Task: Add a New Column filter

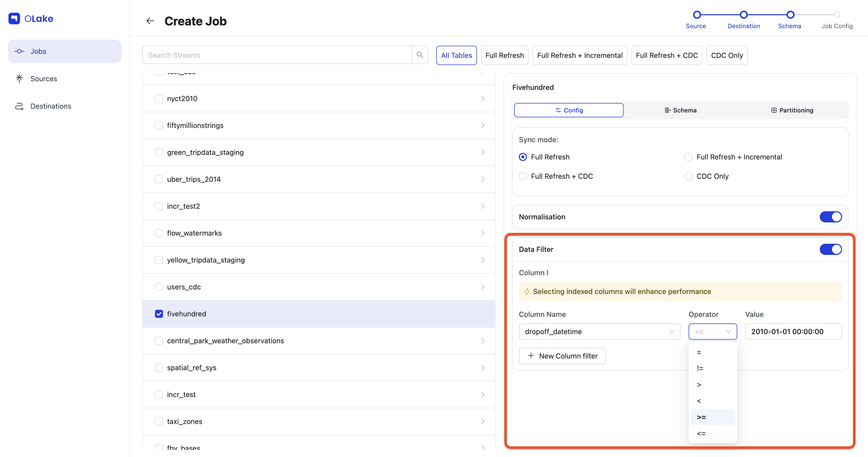Action: (562, 356)
